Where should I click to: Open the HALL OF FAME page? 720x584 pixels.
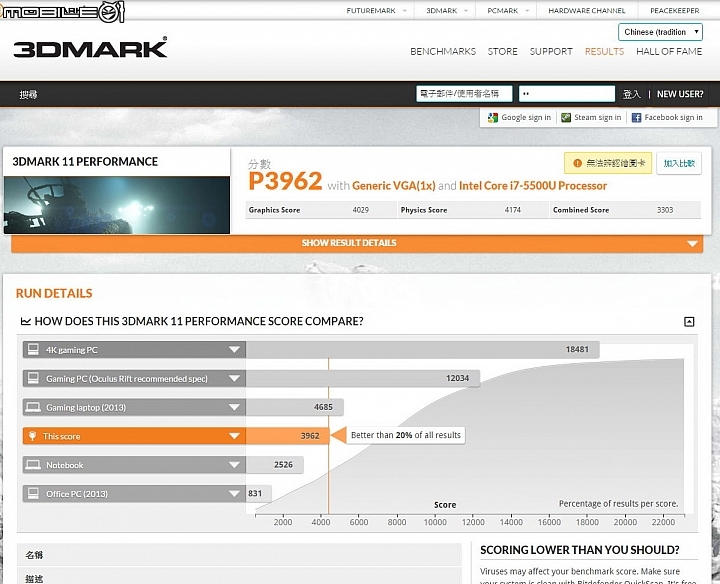pyautogui.click(x=669, y=51)
